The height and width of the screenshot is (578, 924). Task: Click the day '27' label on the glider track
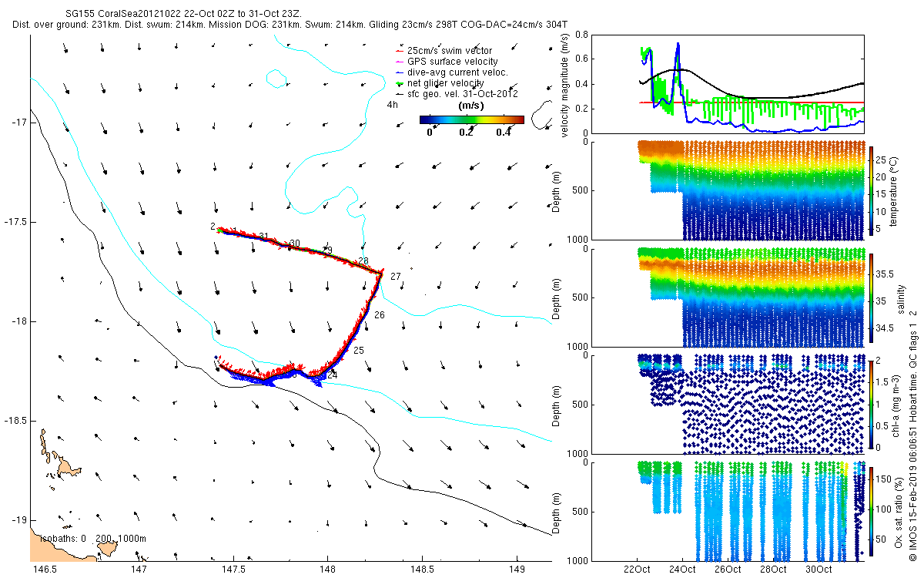(396, 277)
